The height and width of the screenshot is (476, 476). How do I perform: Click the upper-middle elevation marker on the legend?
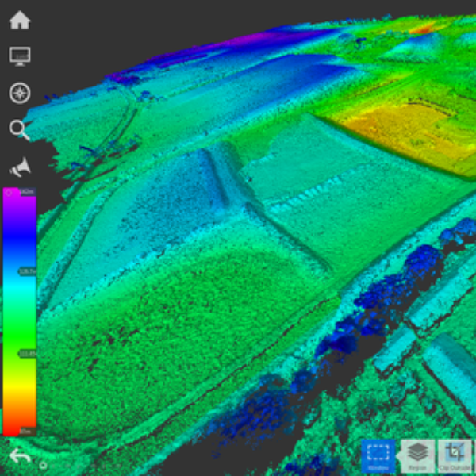(x=28, y=271)
